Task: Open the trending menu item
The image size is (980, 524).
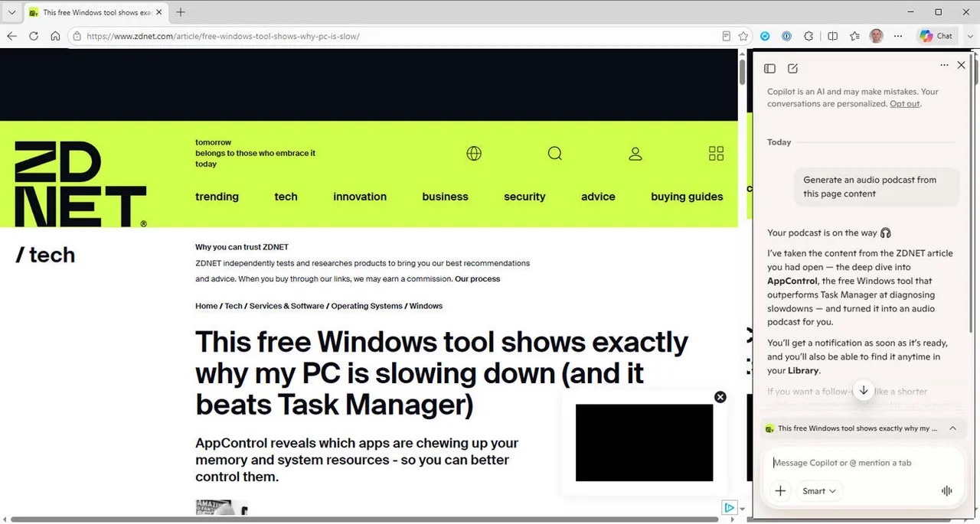Action: tap(217, 197)
